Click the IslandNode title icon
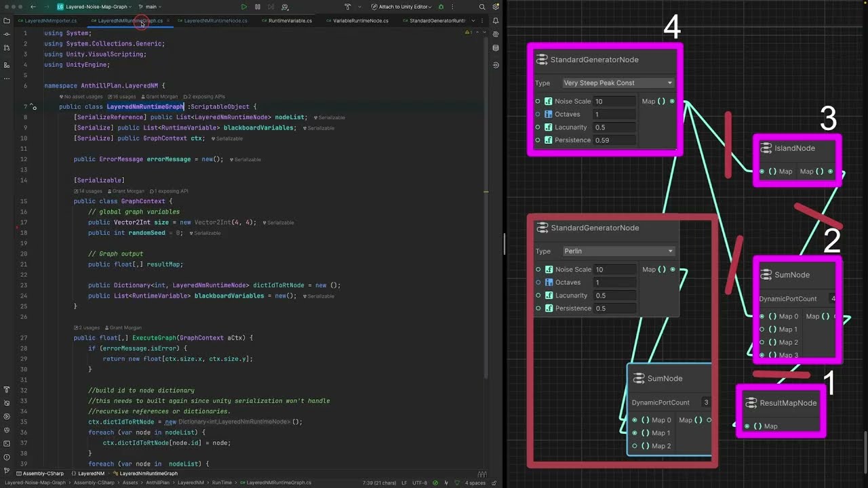This screenshot has height=488, width=868. pos(766,148)
